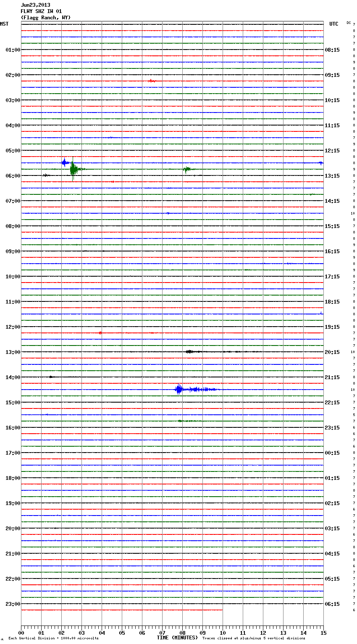Screen dimensions: 357x644
Task: Click the green burst near minute 8 at 05:45
Action: (x=187, y=169)
